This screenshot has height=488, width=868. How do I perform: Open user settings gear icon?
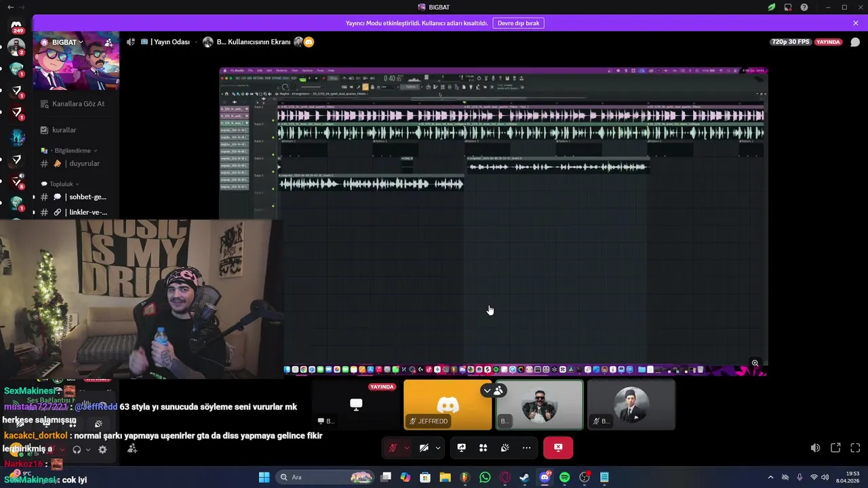[102, 449]
